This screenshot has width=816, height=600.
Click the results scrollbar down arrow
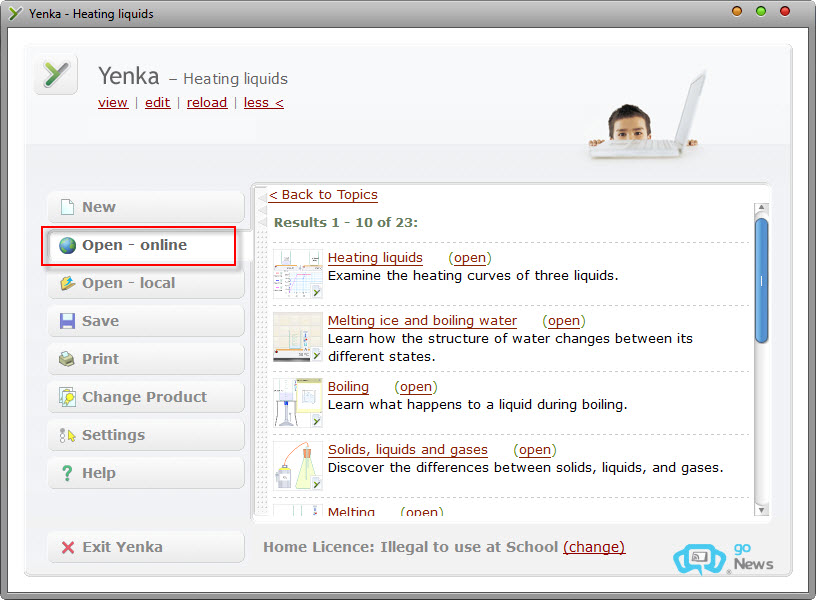tap(761, 509)
